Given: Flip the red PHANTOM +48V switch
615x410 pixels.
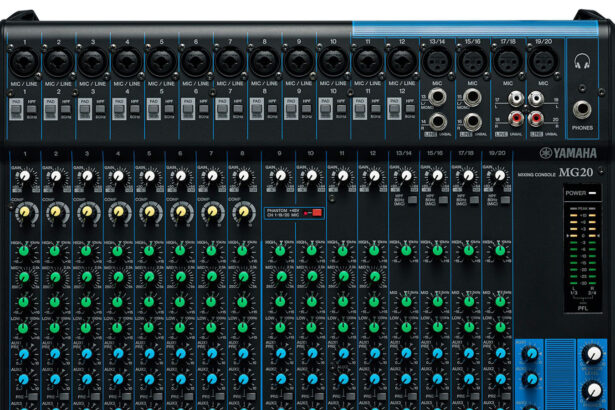Looking at the screenshot, I should [315, 213].
